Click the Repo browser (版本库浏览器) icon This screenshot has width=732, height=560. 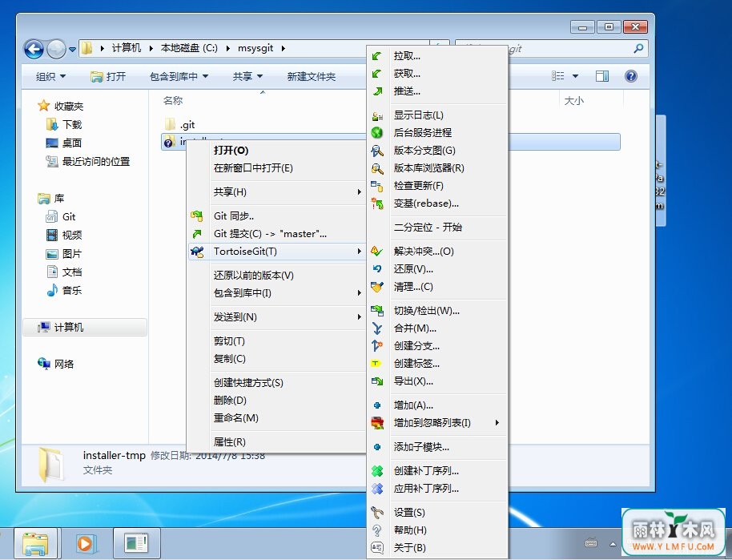coord(376,168)
